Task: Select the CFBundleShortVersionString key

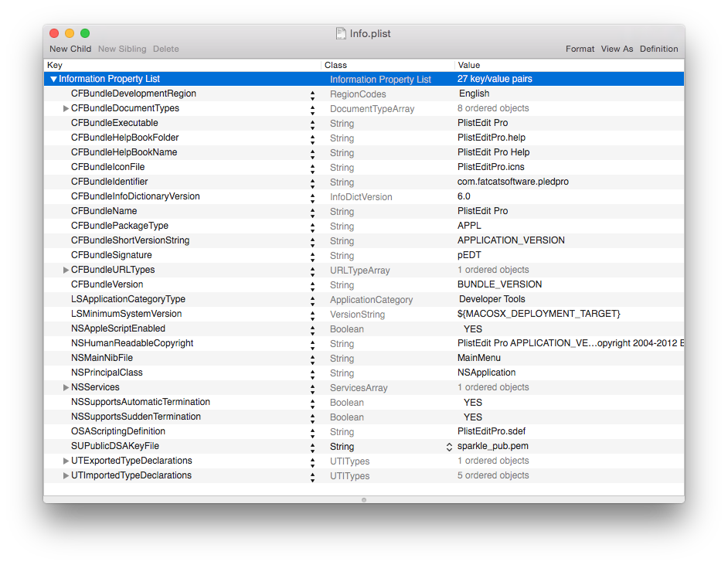Action: [x=131, y=240]
